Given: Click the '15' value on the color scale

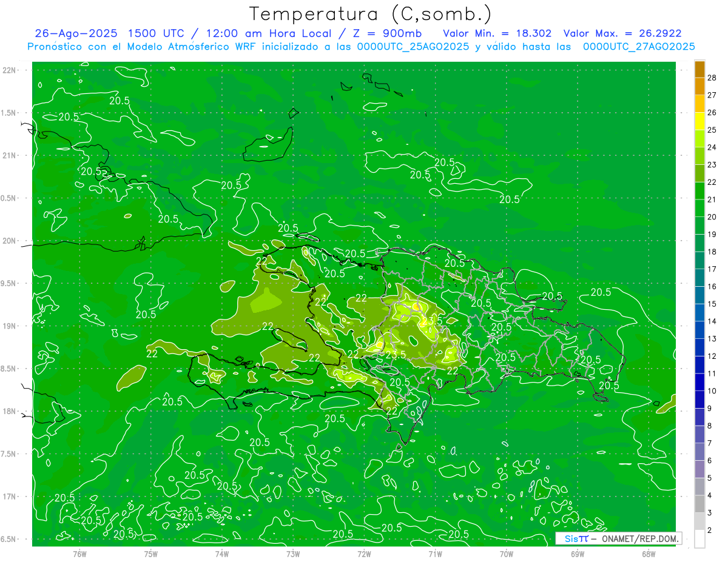Looking at the screenshot, I should tap(712, 304).
